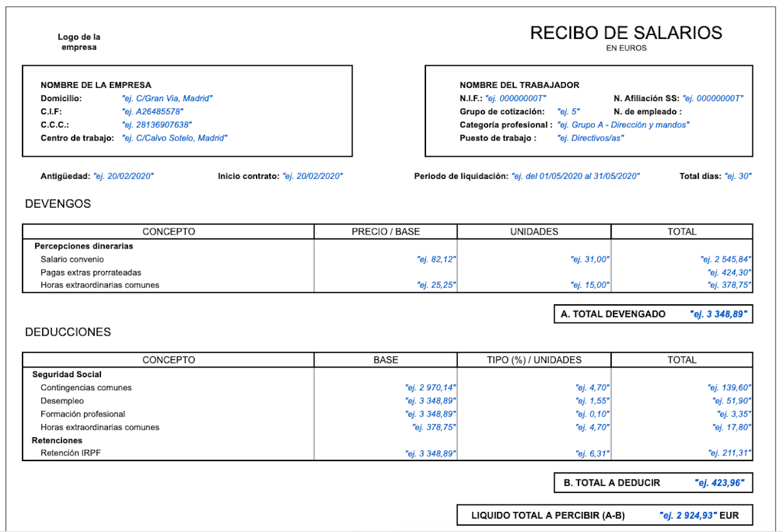Click the 'Salario convenio' row label

[72, 259]
